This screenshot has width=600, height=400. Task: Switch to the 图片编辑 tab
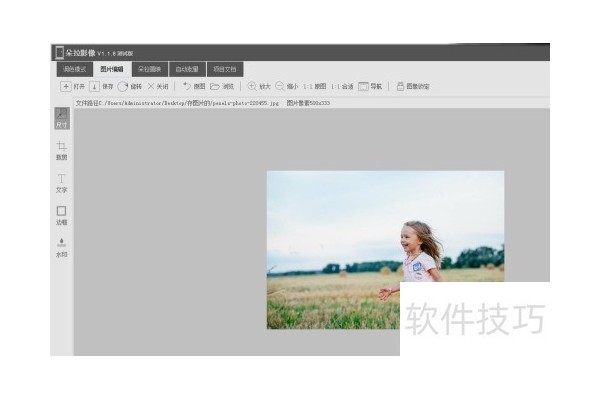112,69
